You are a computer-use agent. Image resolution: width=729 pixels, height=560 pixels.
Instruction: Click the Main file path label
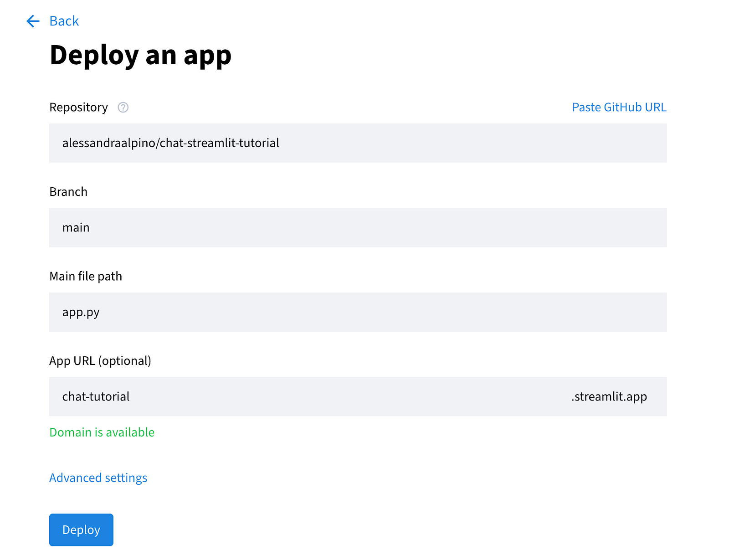tap(86, 277)
